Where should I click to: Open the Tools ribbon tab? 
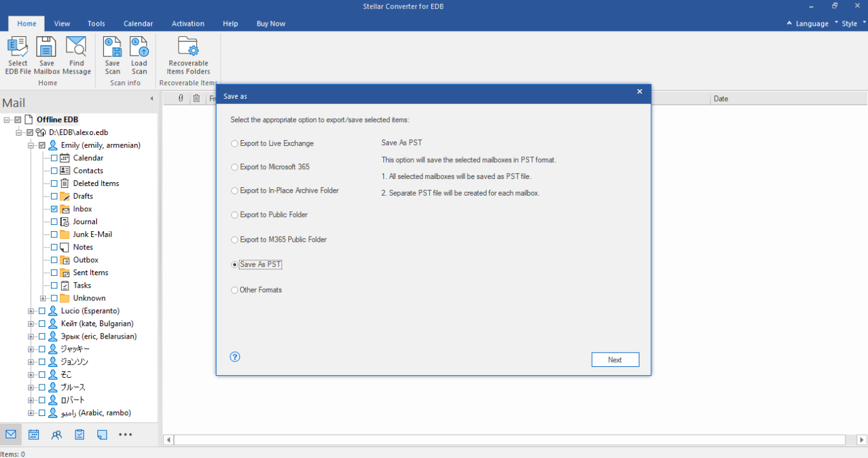coord(96,24)
